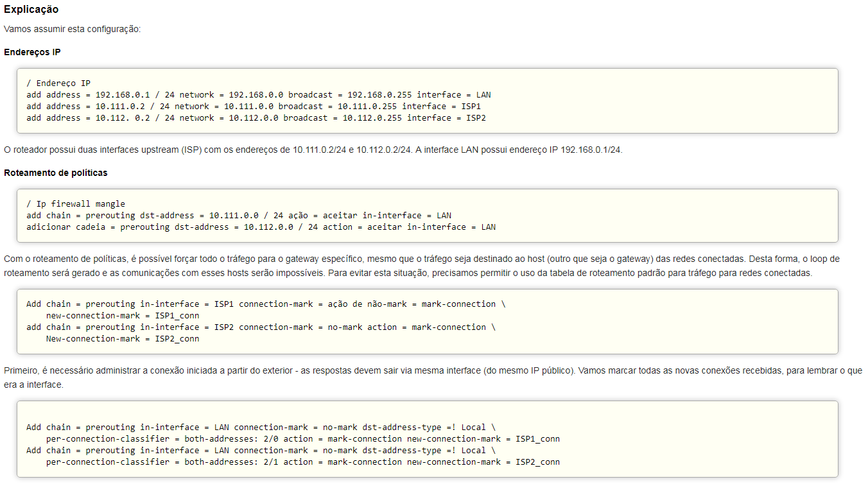Click the mangle rule with dst-address 10.111.0.0
Image resolution: width=868 pixels, height=484 pixels.
[239, 216]
